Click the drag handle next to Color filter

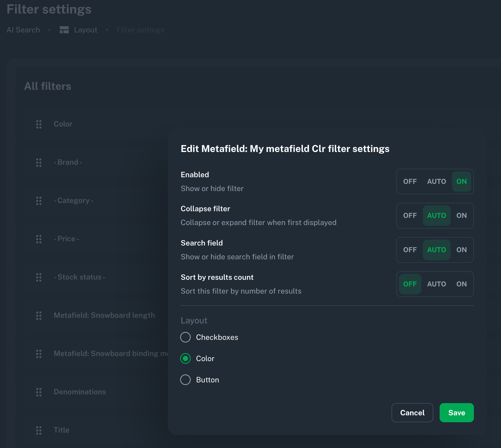pyautogui.click(x=39, y=124)
